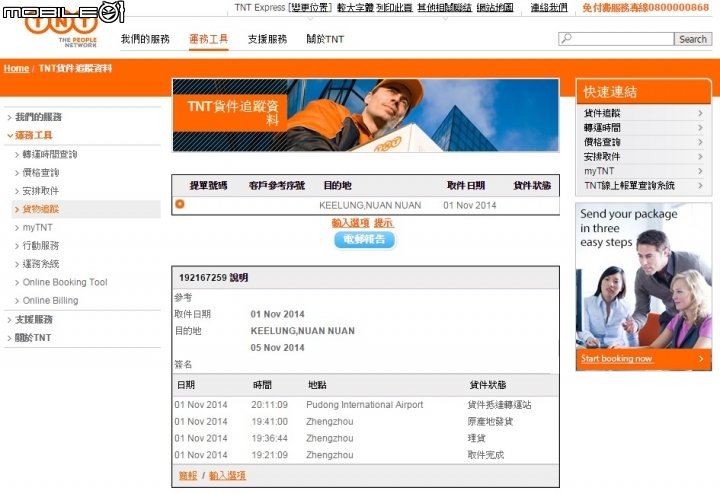Click 貨件狀態 column header in top table
720x494 pixels.
tap(532, 185)
